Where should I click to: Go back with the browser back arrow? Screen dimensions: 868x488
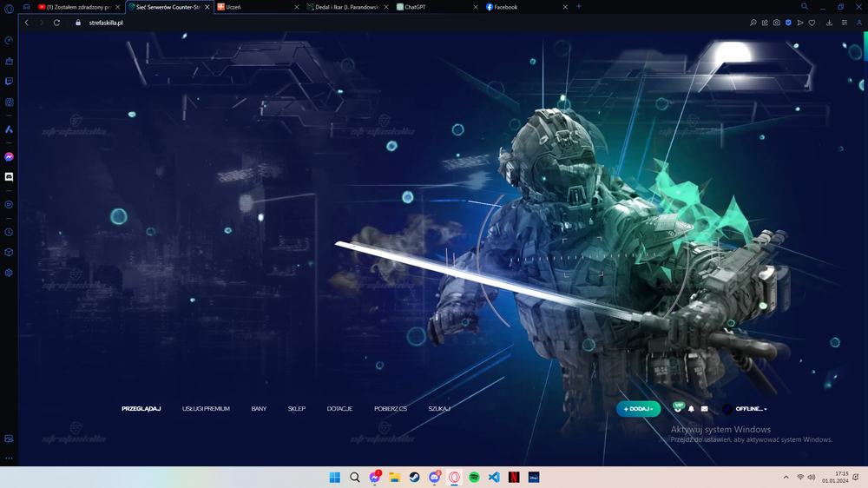click(x=27, y=23)
